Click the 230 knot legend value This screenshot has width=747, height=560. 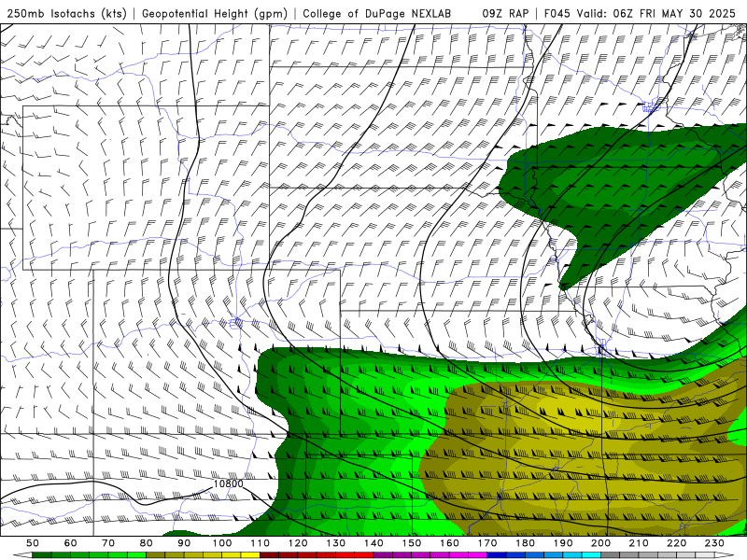[714, 543]
